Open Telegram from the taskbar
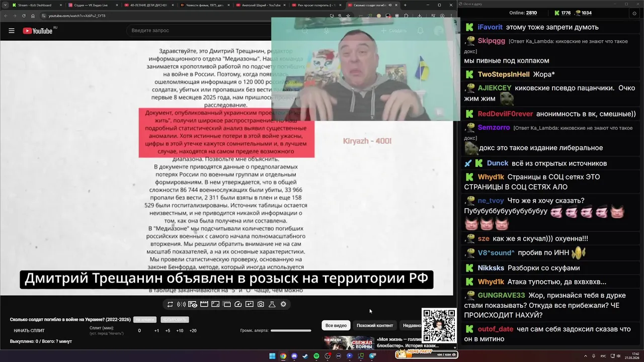 372,356
